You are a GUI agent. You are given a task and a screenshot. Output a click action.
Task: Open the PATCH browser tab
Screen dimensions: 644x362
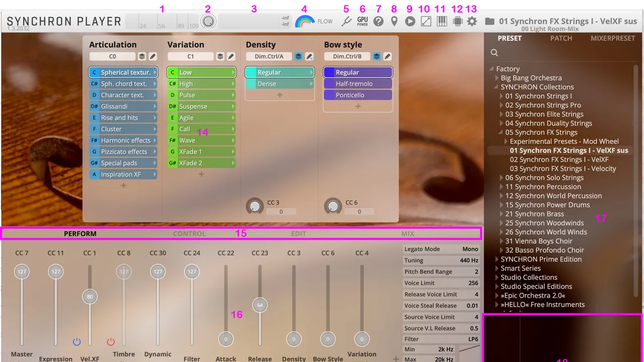[x=561, y=38]
